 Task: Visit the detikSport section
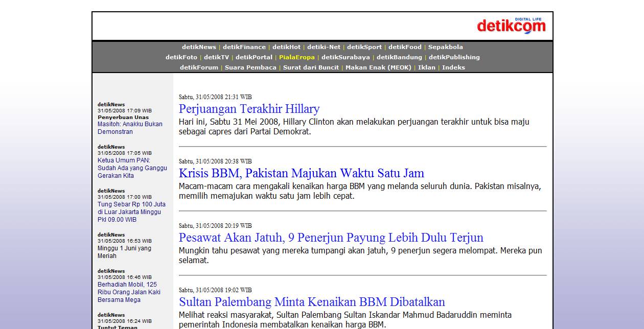pyautogui.click(x=364, y=47)
